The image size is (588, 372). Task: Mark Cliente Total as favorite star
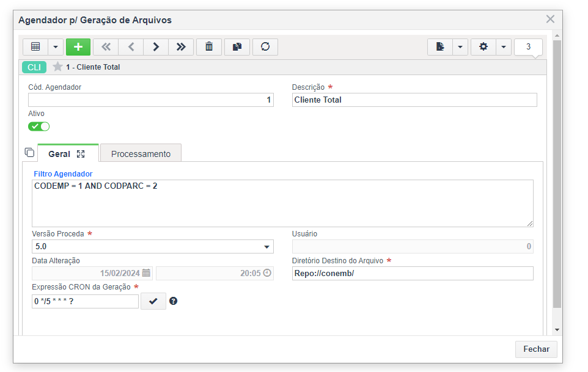click(x=57, y=67)
